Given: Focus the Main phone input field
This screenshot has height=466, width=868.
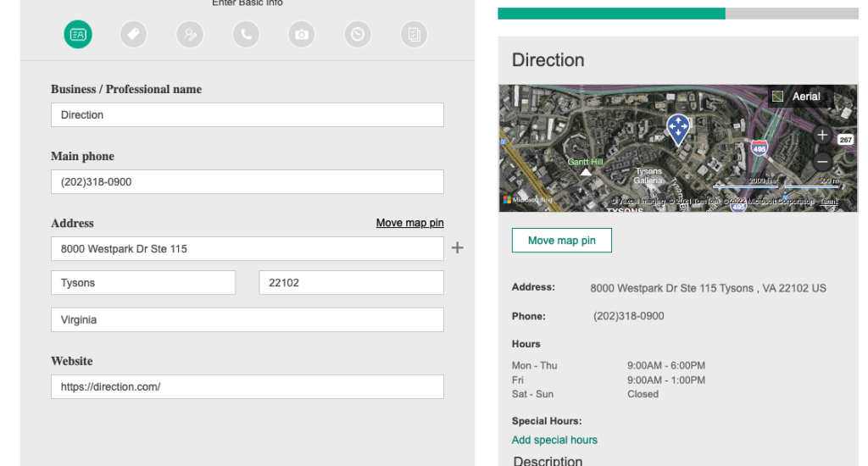Looking at the screenshot, I should [247, 182].
